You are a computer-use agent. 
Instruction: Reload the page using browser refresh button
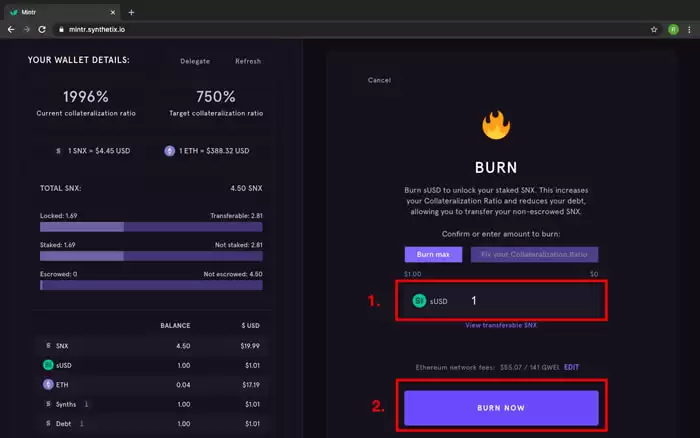pos(42,30)
